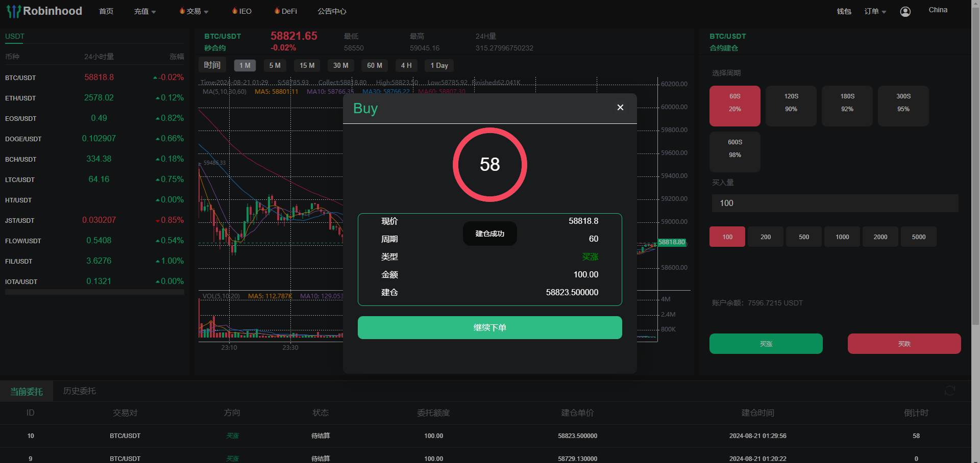
Task: Click the 涨幅 column header
Action: click(x=177, y=57)
